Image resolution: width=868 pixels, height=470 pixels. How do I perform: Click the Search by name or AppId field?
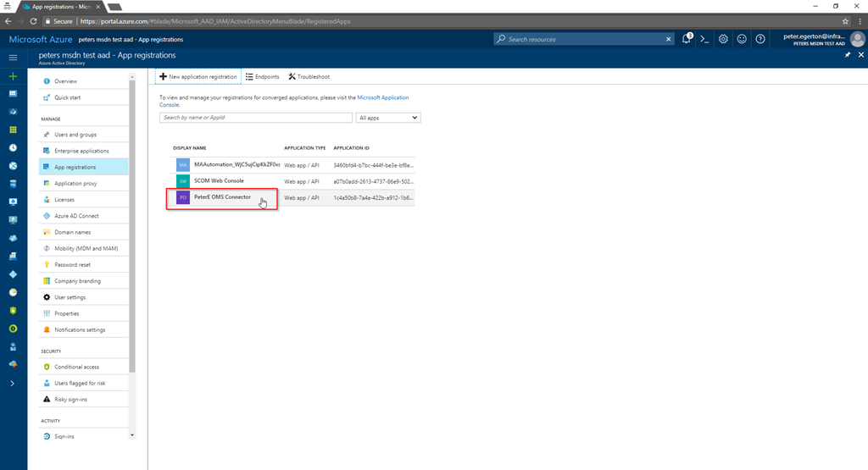[x=255, y=118]
